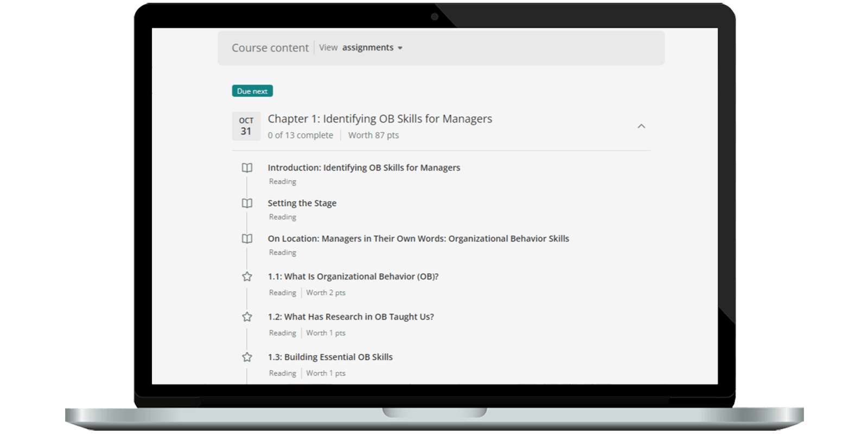Viewport: 868px width, 434px height.
Task: Click the 0 of 13 complete progress text
Action: click(x=300, y=135)
